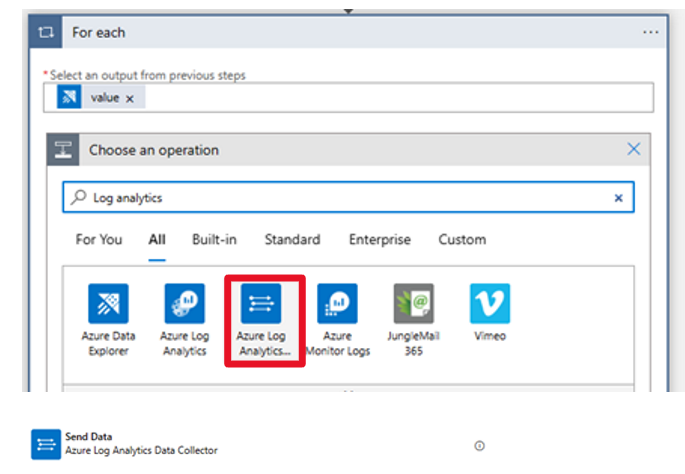Click Azure Log Analytics Data Collector subtitle
The width and height of the screenshot is (685, 474).
pos(141,450)
